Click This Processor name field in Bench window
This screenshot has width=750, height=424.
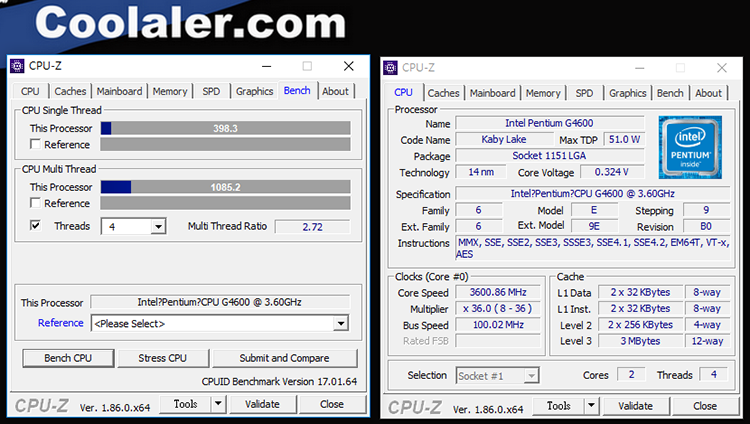click(x=220, y=302)
